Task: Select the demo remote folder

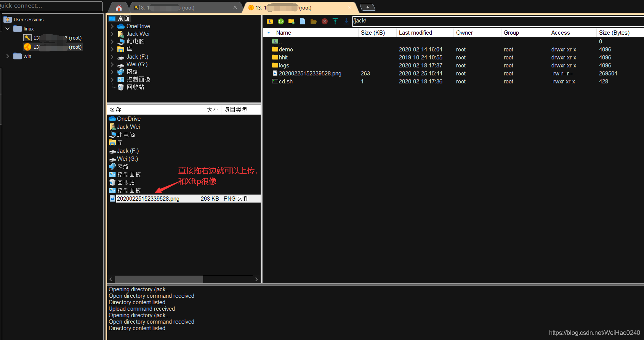Action: coord(282,49)
